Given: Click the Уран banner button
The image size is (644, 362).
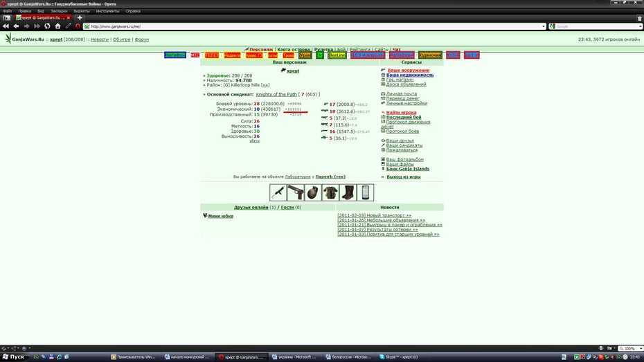Looking at the screenshot, I should click(305, 55).
